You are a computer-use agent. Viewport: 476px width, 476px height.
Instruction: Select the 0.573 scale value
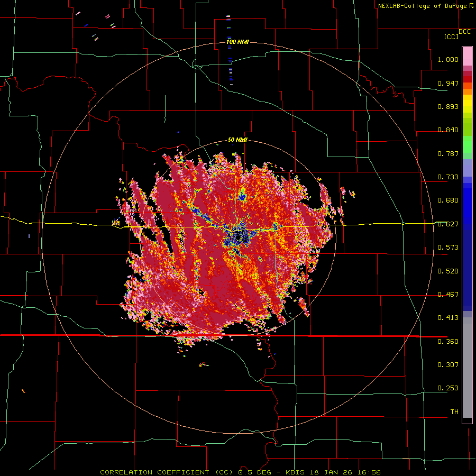point(448,248)
